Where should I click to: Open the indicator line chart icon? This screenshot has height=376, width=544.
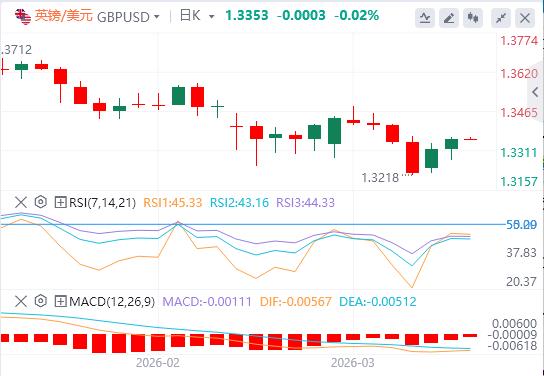425,18
